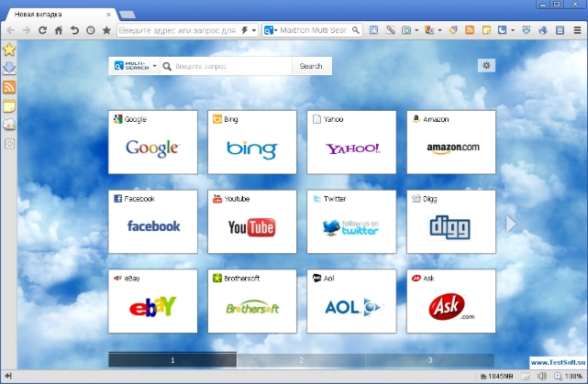Image resolution: width=588 pixels, height=384 pixels.
Task: Open SkyNote yellow note in sidebar
Action: click(x=9, y=106)
